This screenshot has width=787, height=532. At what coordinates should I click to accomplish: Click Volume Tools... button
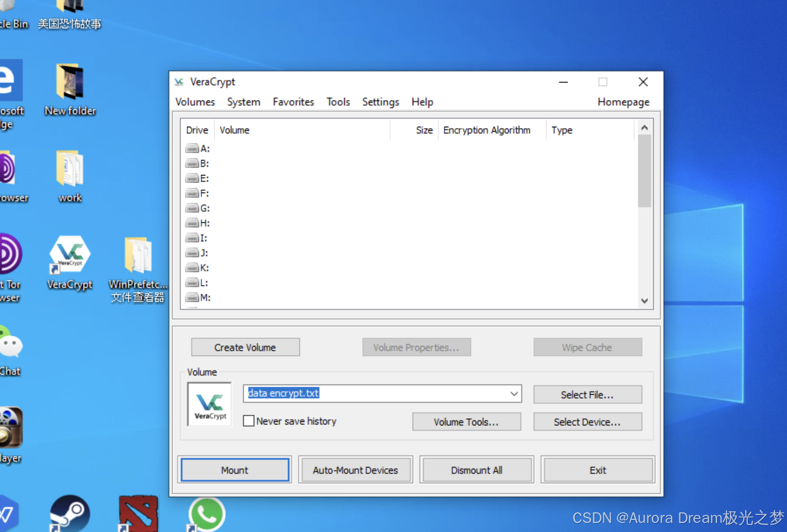pyautogui.click(x=466, y=422)
